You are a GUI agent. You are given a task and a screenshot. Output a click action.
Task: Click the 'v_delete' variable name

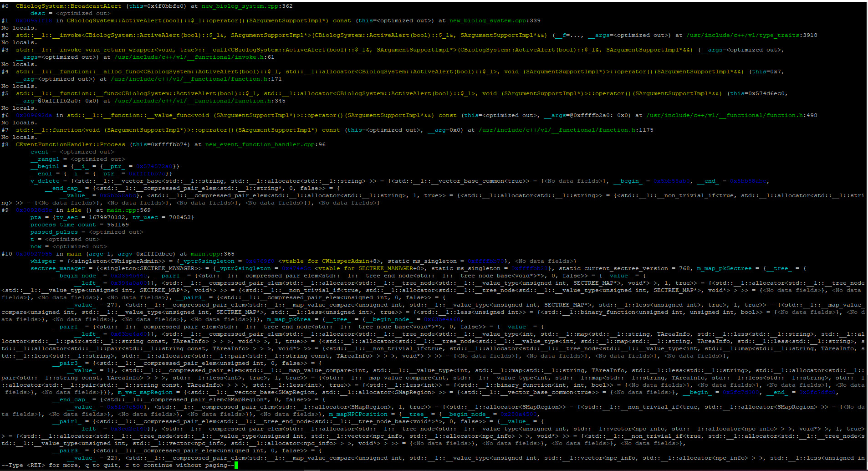tap(45, 181)
